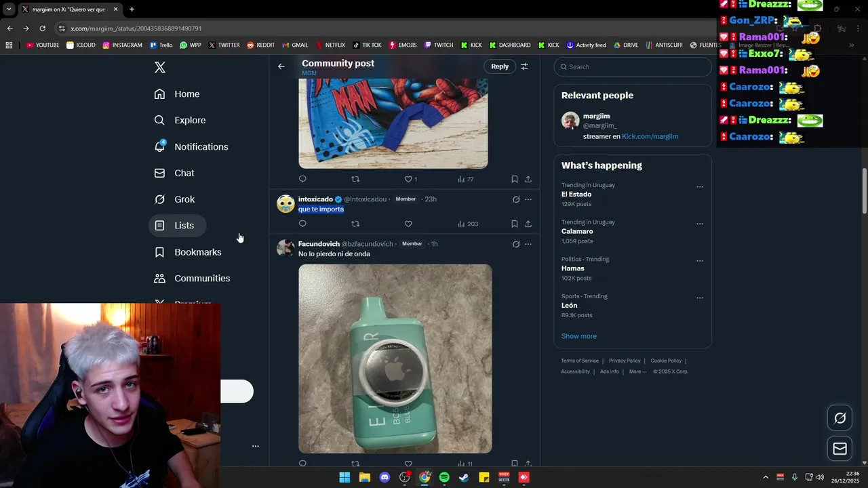The height and width of the screenshot is (488, 868).
Task: Open the intoxicado username link
Action: pyautogui.click(x=315, y=199)
